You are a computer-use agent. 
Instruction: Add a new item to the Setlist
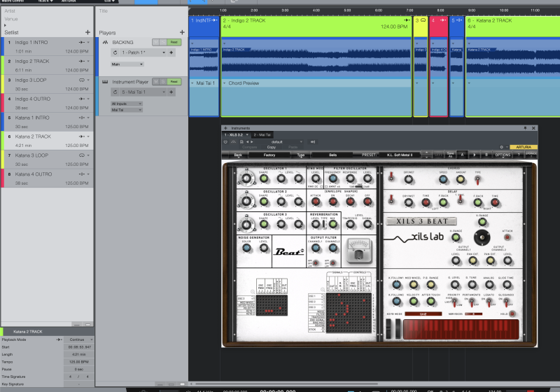pos(87,32)
